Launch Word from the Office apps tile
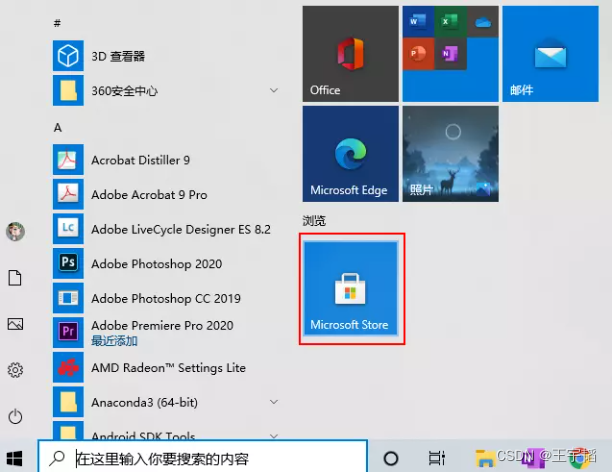The image size is (612, 472). click(418, 21)
